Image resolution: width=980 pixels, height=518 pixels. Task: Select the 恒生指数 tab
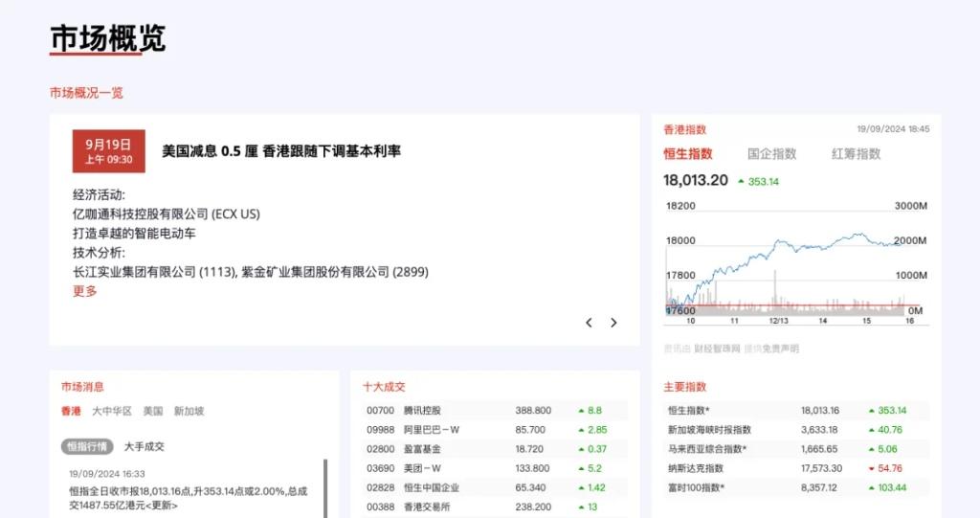click(x=688, y=154)
